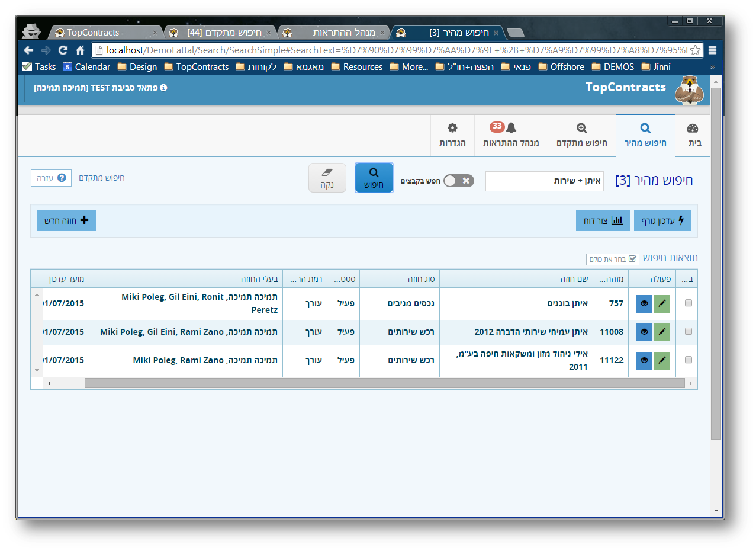
Task: Click the 'עדכון גורף' bulk update button
Action: pyautogui.click(x=662, y=220)
